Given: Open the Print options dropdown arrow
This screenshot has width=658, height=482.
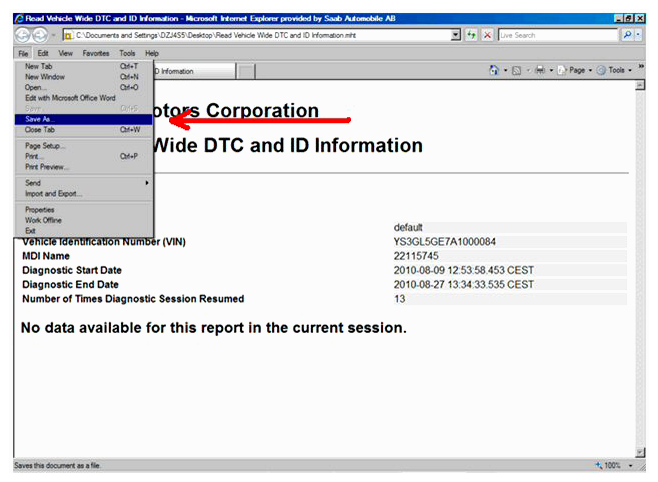Looking at the screenshot, I should 551,70.
